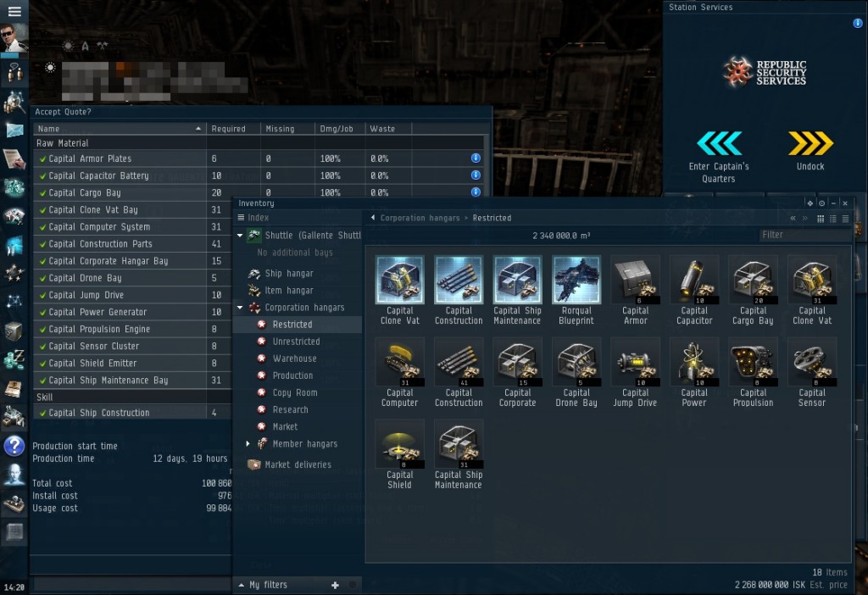Viewport: 868px width, 595px height.
Task: Open the mail envelope icon
Action: point(14,130)
